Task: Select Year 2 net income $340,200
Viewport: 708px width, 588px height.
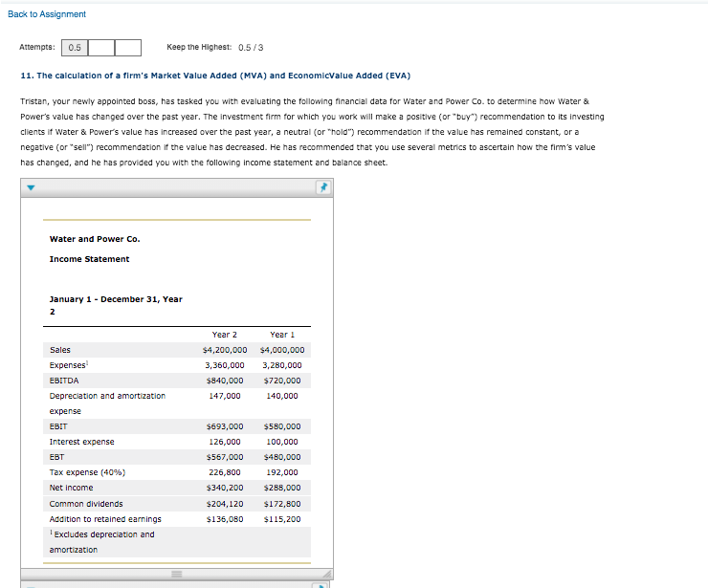Action: (225, 488)
